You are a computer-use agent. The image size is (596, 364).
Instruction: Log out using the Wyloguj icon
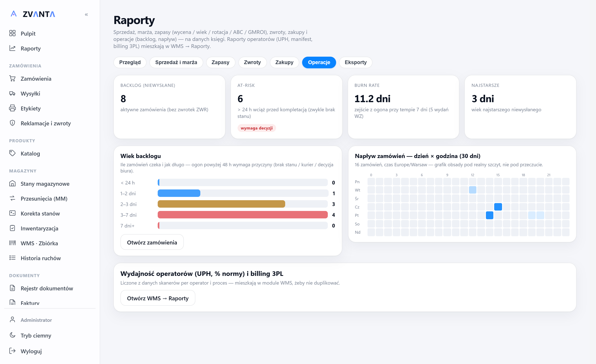[12, 351]
